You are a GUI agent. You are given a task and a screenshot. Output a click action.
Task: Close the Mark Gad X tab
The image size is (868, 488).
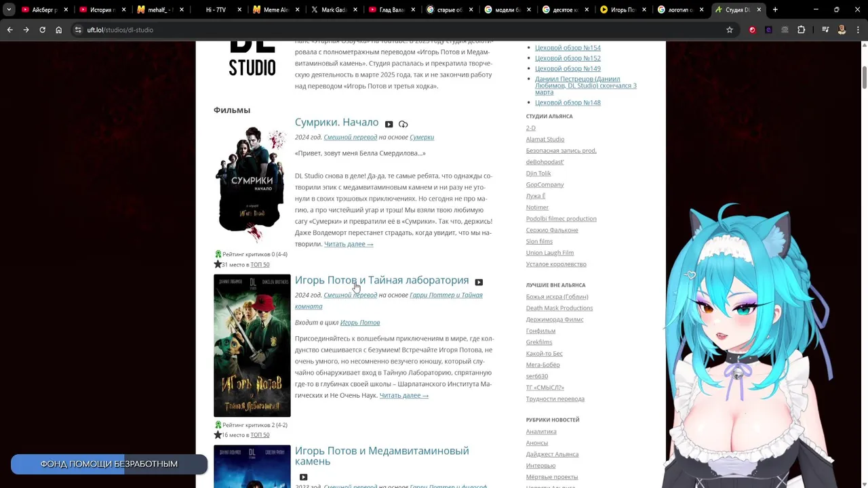coord(355,10)
